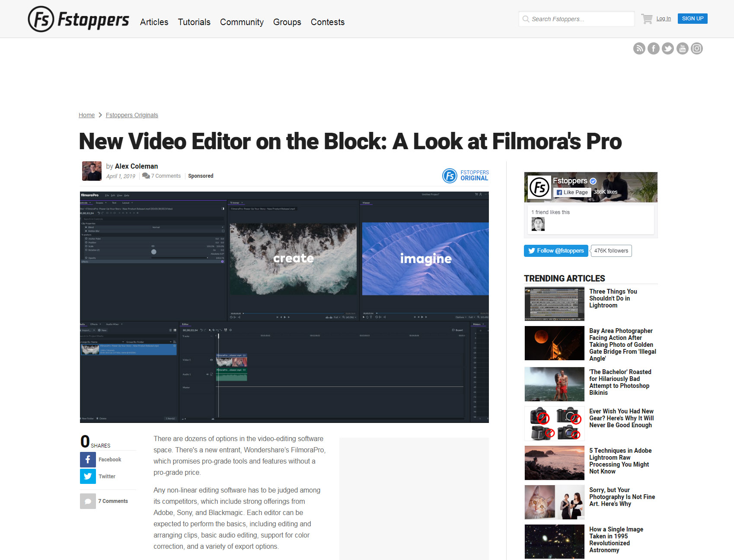The width and height of the screenshot is (734, 560).
Task: Open author Alex Coleman's profile
Action: point(136,166)
